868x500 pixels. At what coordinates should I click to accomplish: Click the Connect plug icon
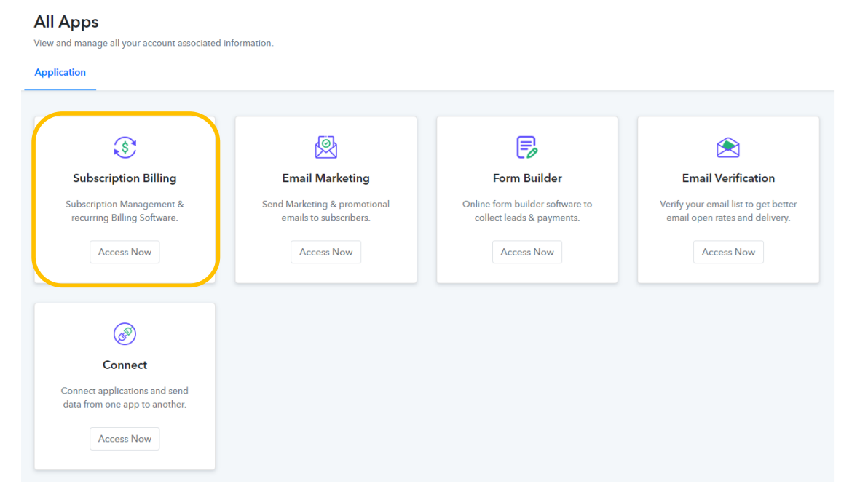pyautogui.click(x=125, y=334)
